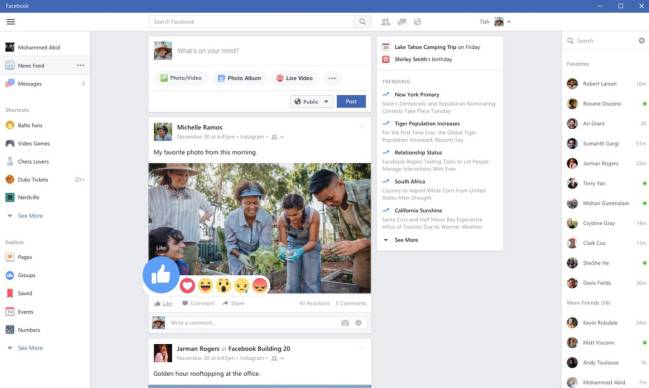Viewport: 649px width, 388px height.
Task: Open New York Primary trending topic
Action: [x=417, y=94]
